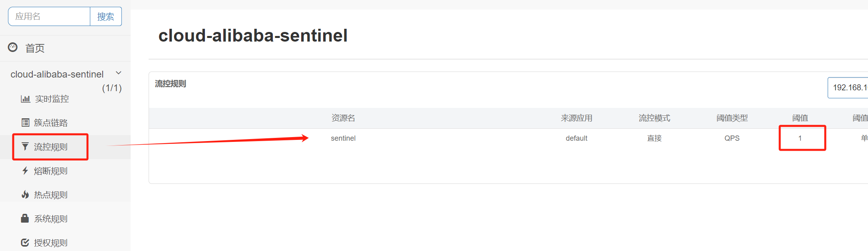Screen dimensions: 868x251
Task: Go to the 簇点链路 menu item
Action: [x=51, y=123]
